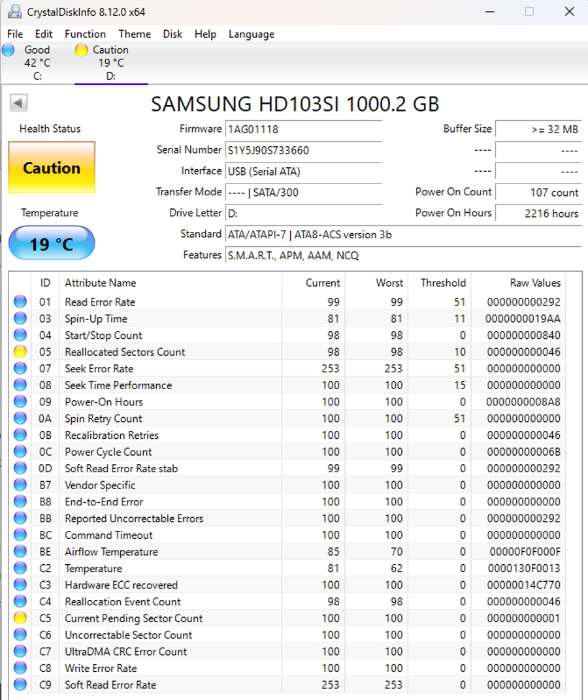
Task: Click raw value 00000F0F000F
Action: point(525,552)
